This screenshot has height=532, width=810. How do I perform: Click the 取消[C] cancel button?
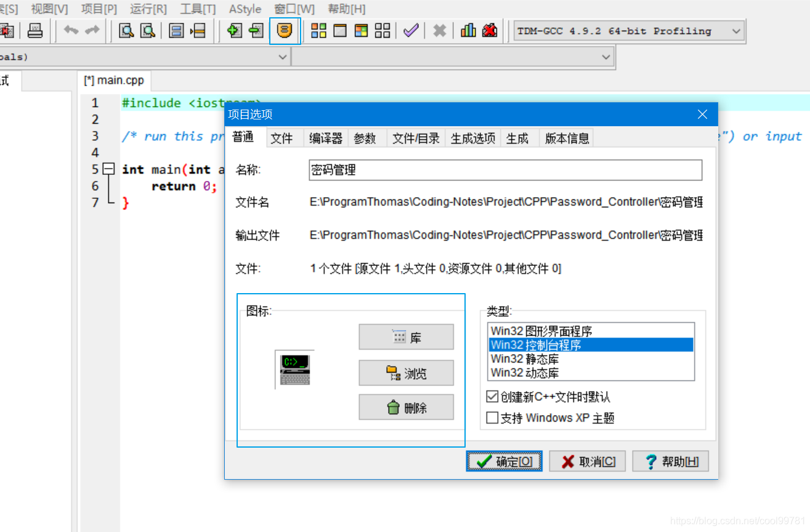(x=588, y=461)
